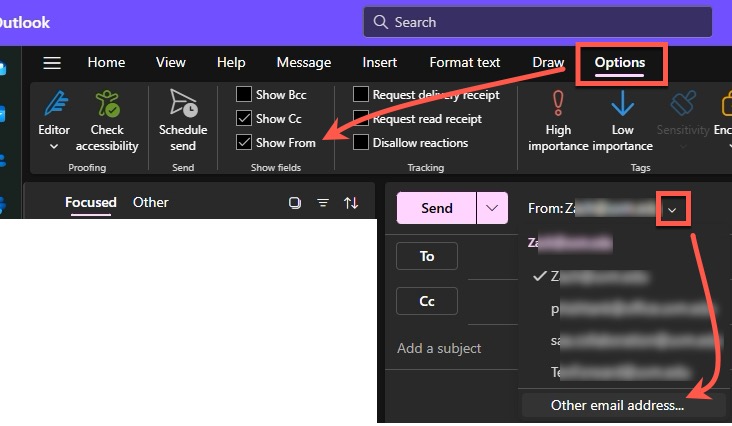Choose Other email address option

pos(617,405)
